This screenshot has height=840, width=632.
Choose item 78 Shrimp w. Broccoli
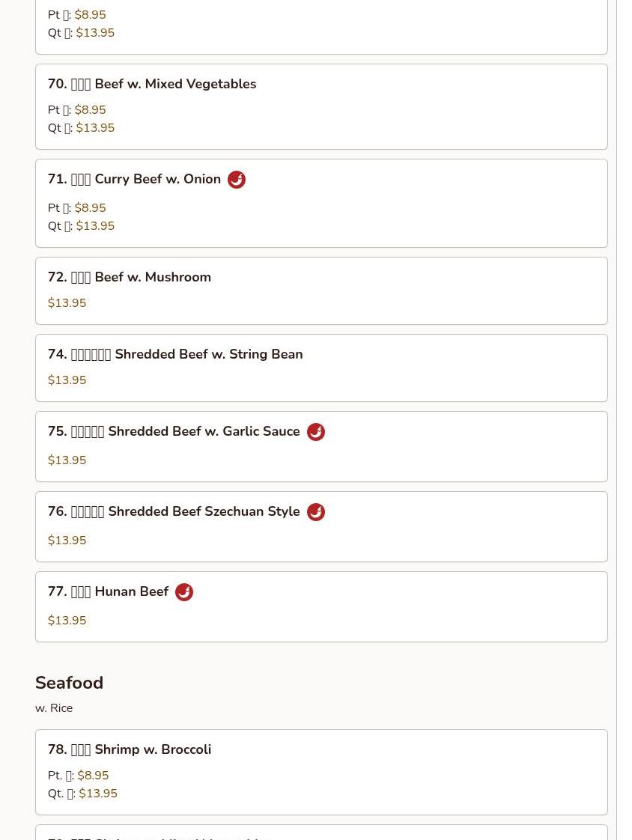pyautogui.click(x=130, y=749)
